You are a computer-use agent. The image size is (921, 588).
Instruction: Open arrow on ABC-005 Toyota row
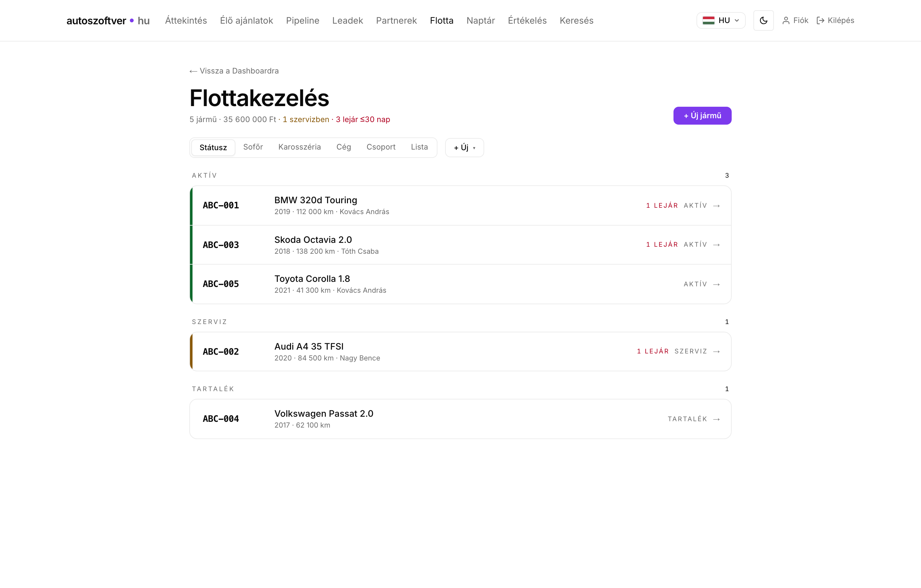[x=716, y=284]
